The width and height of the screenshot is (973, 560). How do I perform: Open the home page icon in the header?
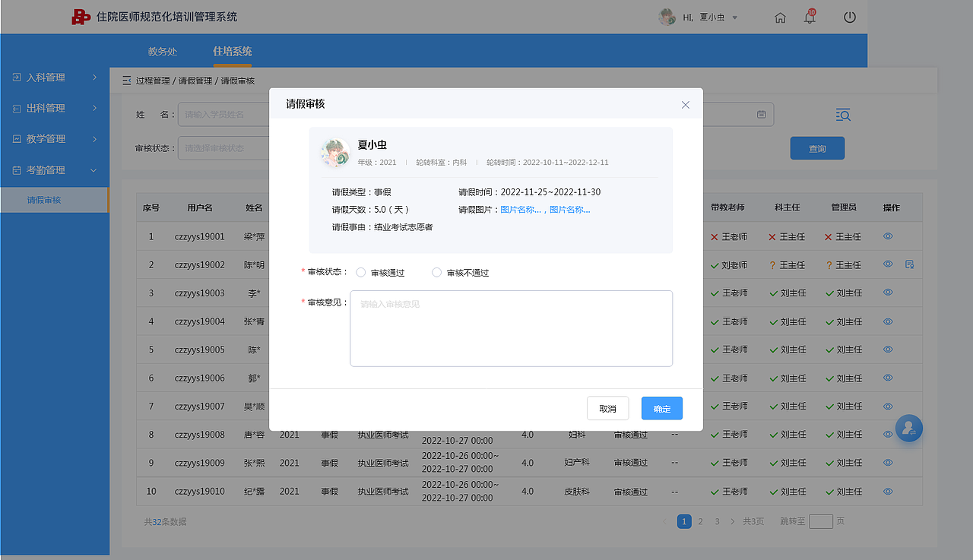(780, 17)
